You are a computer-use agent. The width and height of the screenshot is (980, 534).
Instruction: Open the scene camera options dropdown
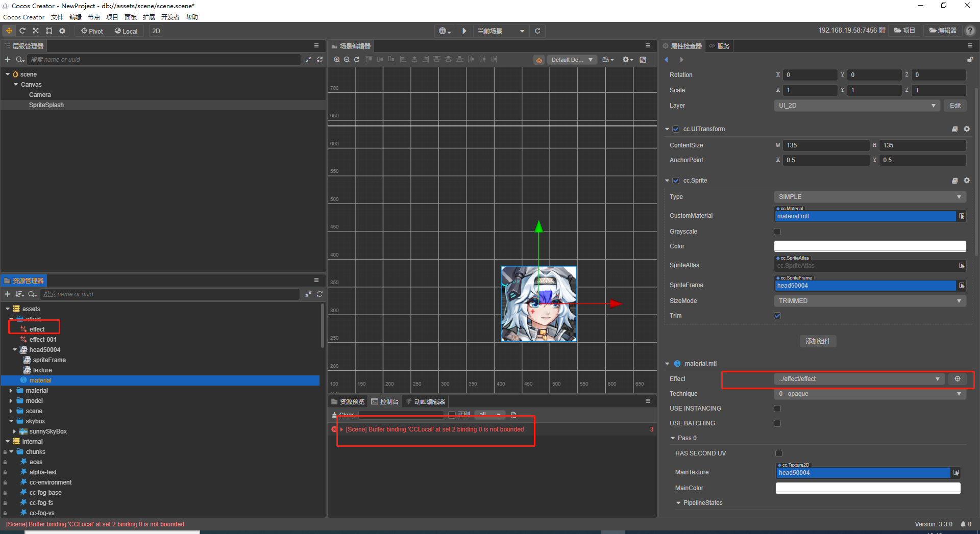(608, 60)
